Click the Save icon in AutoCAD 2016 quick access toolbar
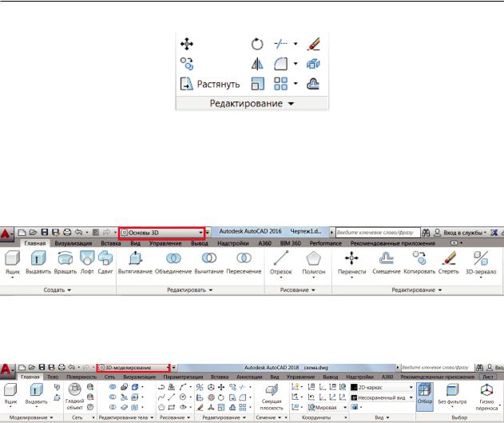The image size is (504, 423). point(45,232)
